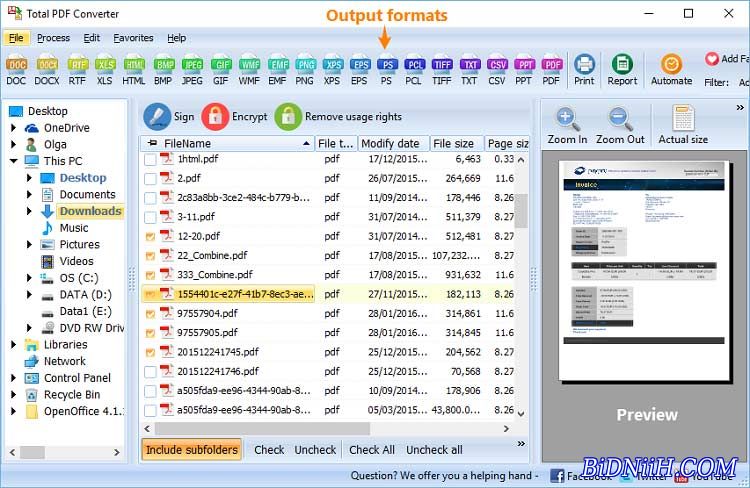The height and width of the screenshot is (488, 750).
Task: Open the Help menu
Action: tap(176, 38)
